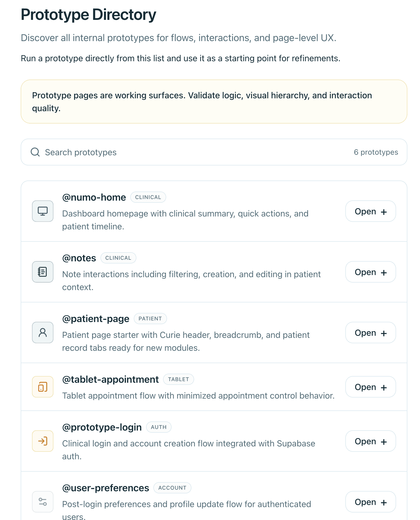Open the @notes prototype

point(371,272)
